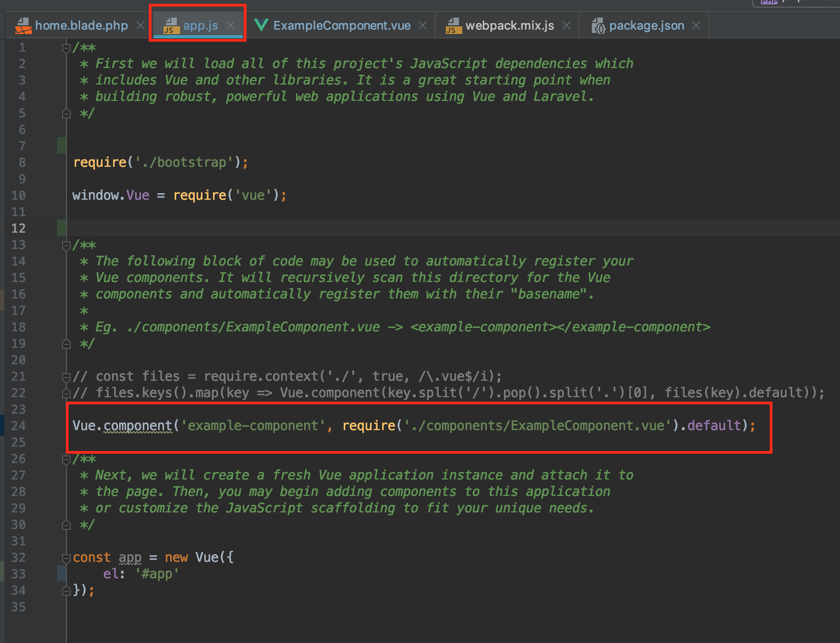
Task: Click the green change marker at line 12
Action: 61,228
